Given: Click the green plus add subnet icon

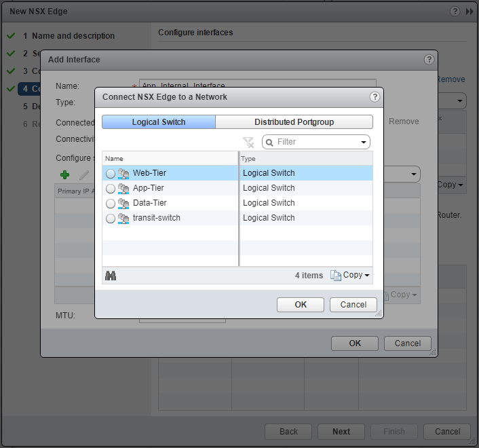Looking at the screenshot, I should pyautogui.click(x=65, y=175).
